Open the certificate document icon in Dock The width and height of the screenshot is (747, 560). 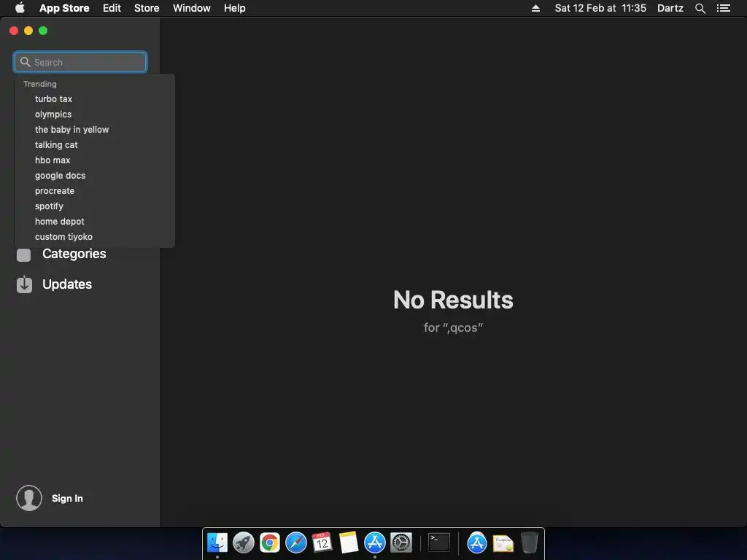tap(503, 542)
